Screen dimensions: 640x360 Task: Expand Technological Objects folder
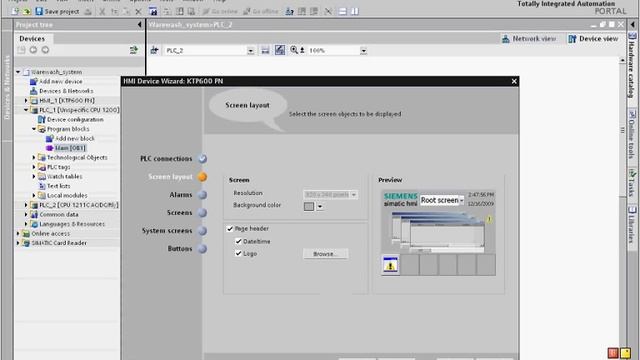click(34, 158)
